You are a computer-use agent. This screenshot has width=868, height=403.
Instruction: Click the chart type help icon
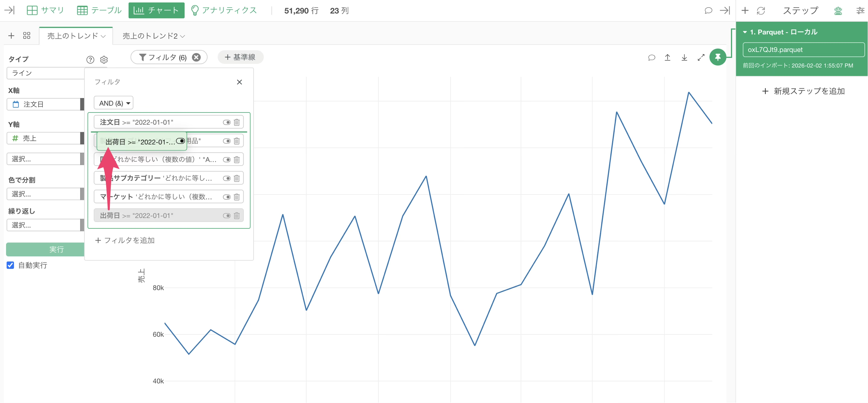click(x=90, y=60)
